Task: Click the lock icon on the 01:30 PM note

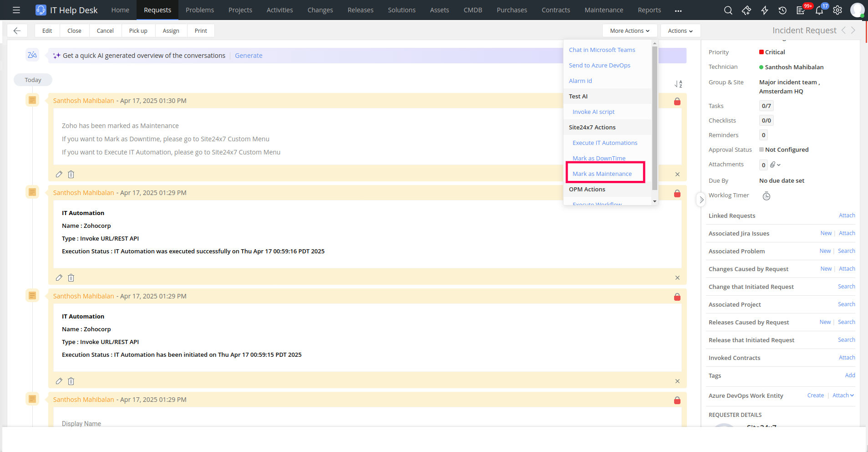Action: click(x=677, y=101)
